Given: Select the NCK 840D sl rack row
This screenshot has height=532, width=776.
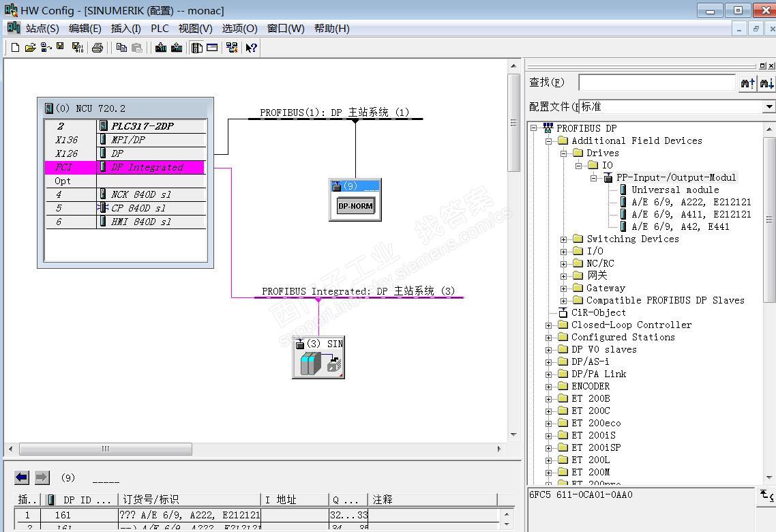Looking at the screenshot, I should 125,194.
